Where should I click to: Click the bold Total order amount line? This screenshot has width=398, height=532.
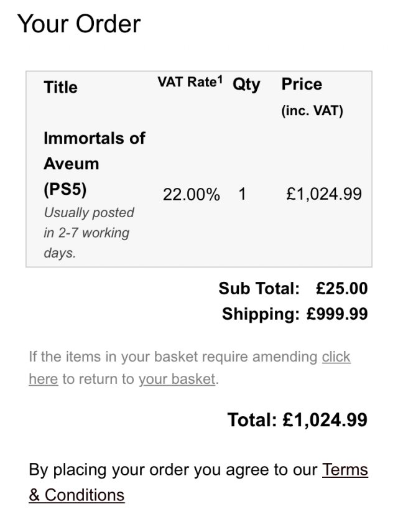(x=297, y=420)
